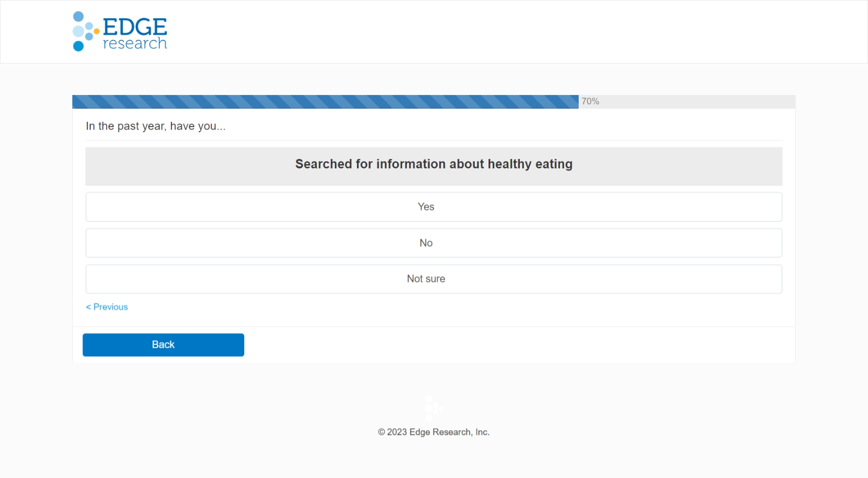Click the unfilled gray progress bar section
This screenshot has width=868, height=478.
[x=697, y=102]
